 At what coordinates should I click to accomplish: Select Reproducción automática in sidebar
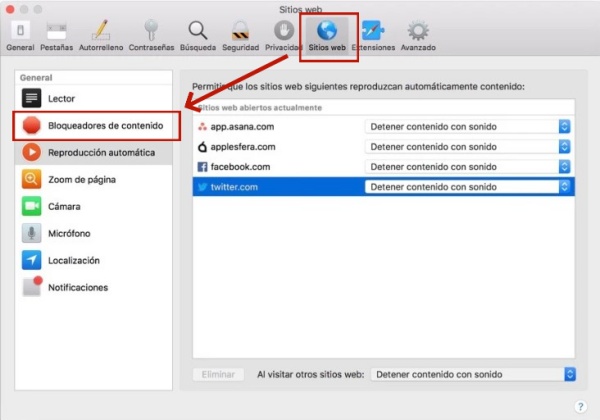point(93,152)
